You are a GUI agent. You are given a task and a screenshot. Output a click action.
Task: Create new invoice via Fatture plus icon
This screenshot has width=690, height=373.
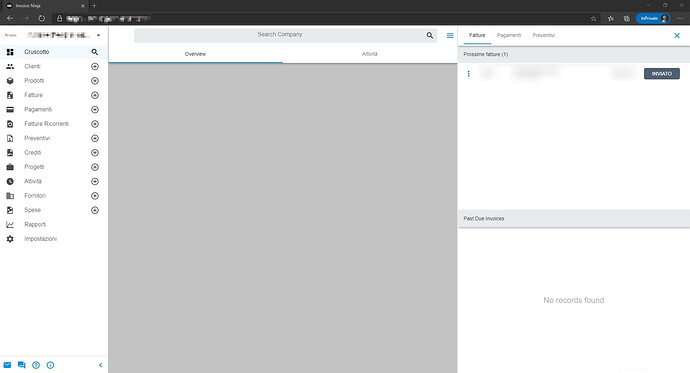[x=95, y=95]
